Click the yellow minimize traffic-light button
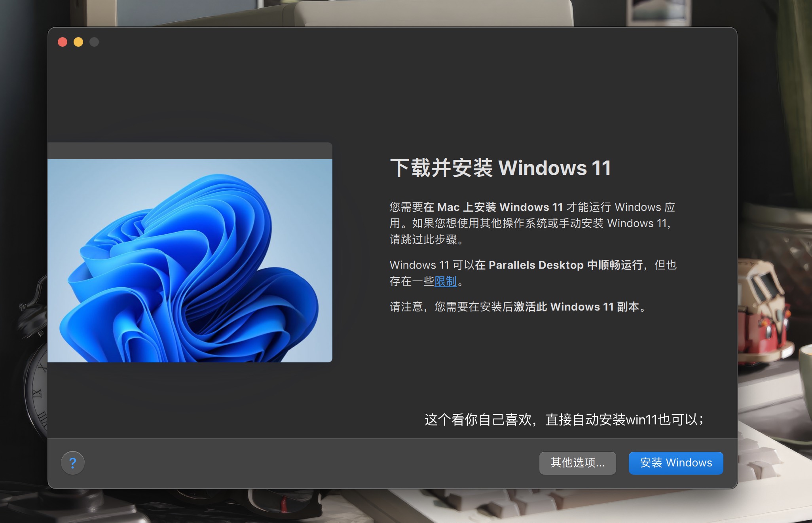This screenshot has width=812, height=523. pyautogui.click(x=79, y=42)
